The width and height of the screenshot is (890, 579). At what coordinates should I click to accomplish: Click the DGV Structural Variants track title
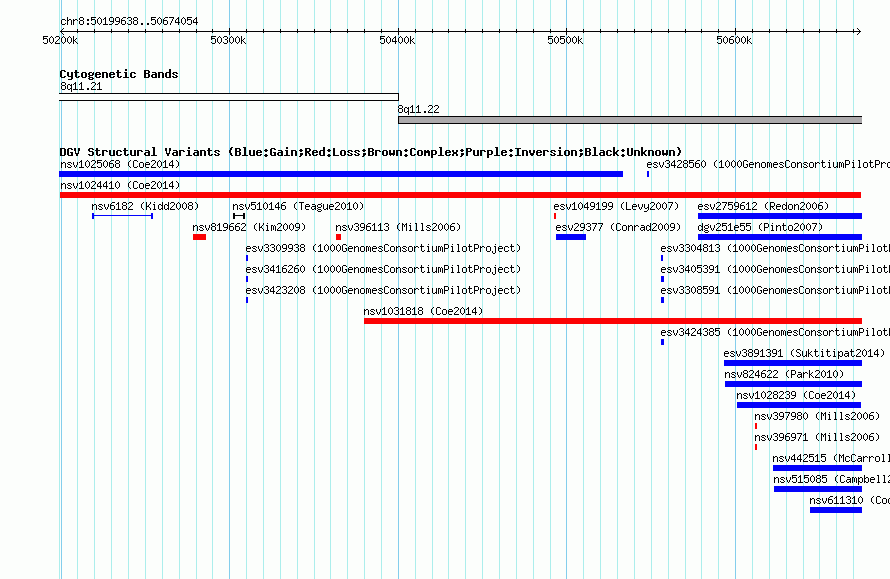pos(371,152)
